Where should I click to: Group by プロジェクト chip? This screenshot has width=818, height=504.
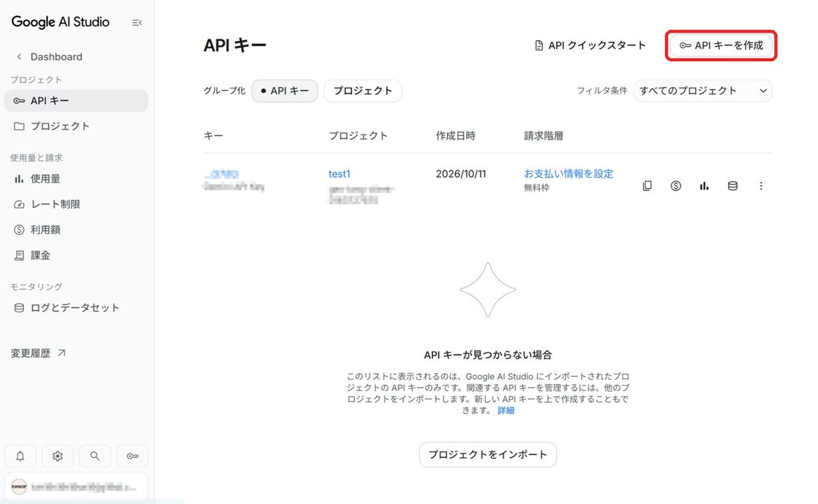pos(363,91)
